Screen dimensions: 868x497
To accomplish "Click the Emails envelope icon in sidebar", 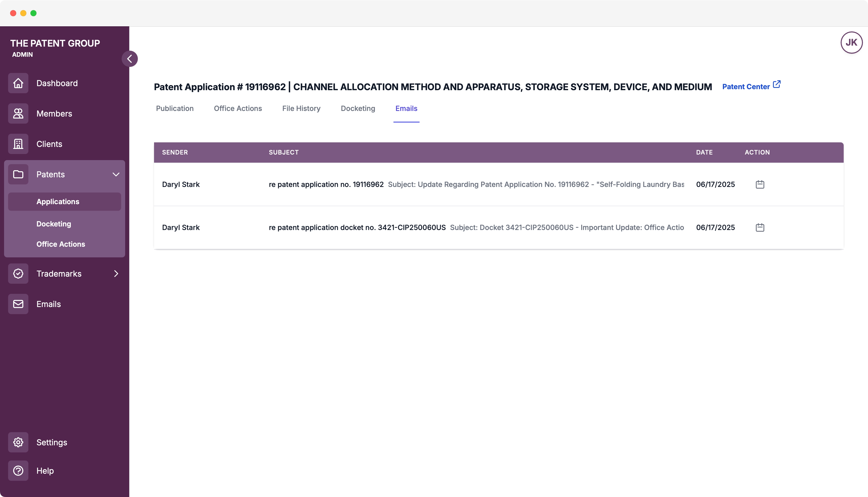I will coord(18,304).
